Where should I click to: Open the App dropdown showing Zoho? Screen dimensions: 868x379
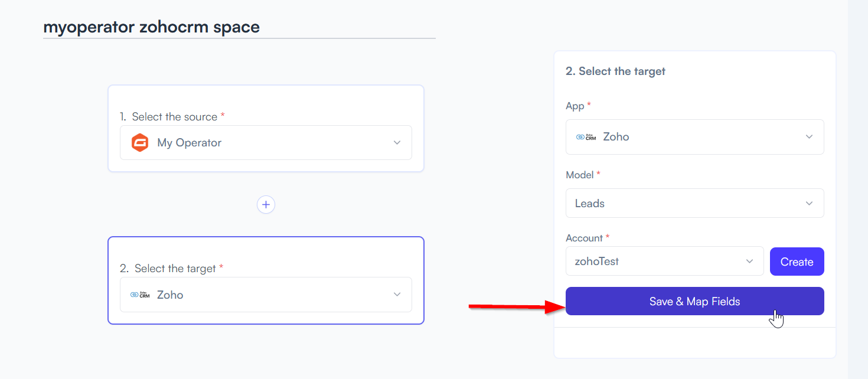(x=694, y=137)
